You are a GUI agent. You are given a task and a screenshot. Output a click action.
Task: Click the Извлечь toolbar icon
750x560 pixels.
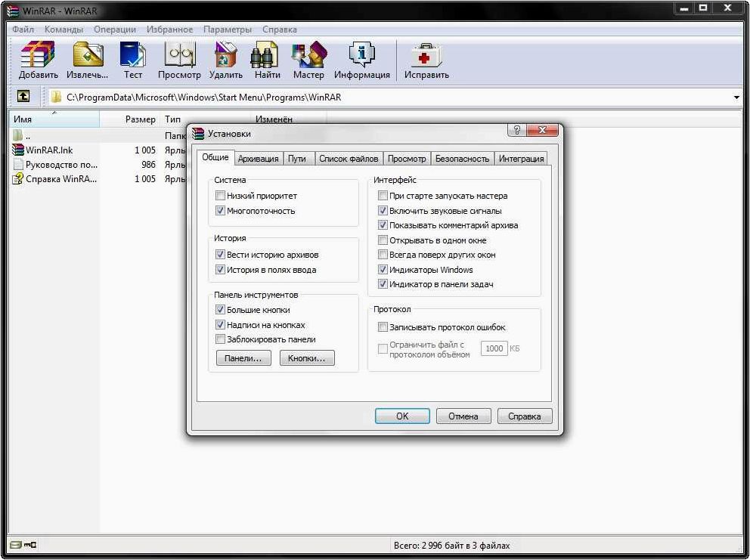(x=88, y=54)
